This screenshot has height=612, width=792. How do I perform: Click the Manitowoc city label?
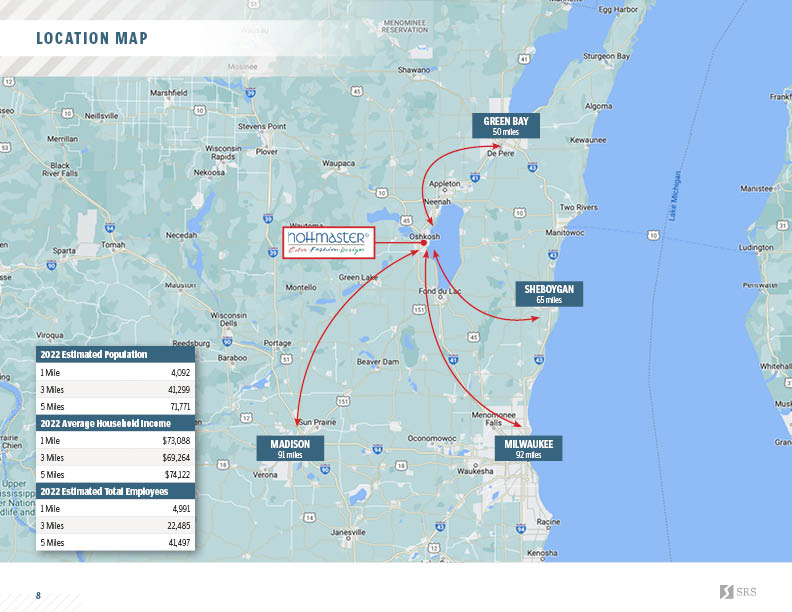tap(565, 233)
